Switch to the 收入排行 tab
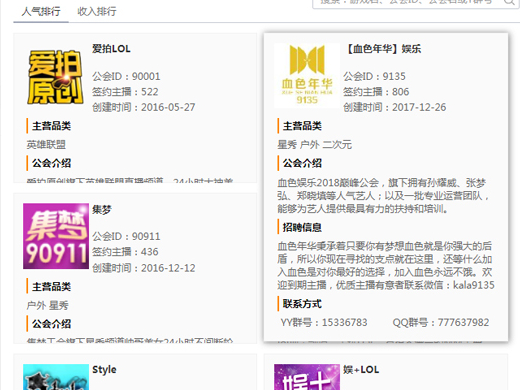Viewport: 520px width, 390px height. point(97,12)
